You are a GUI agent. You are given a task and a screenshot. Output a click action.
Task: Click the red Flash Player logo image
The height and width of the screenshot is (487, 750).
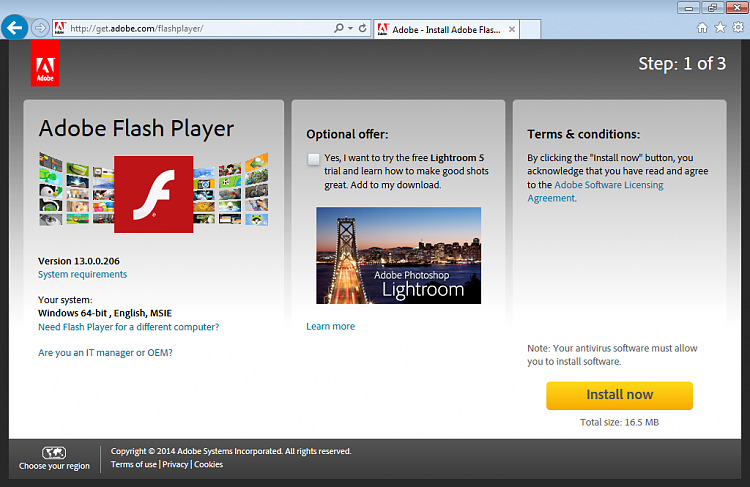point(154,194)
